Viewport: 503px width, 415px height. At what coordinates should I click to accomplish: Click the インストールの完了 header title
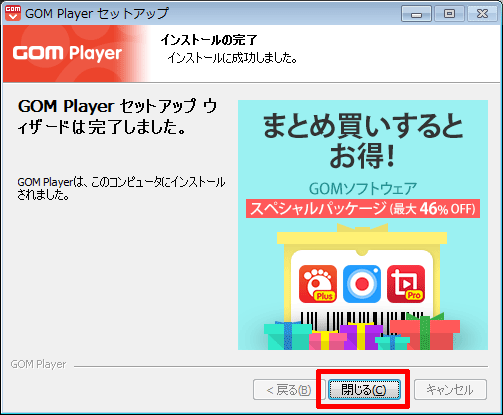(x=209, y=40)
